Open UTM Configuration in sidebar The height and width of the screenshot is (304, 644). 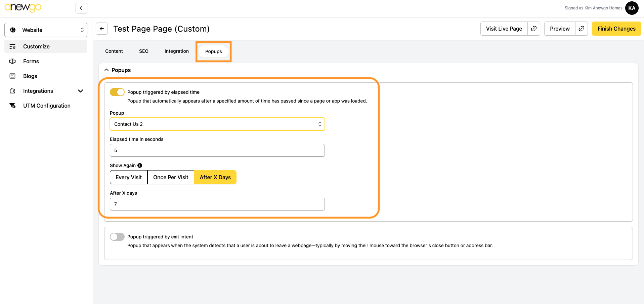47,106
